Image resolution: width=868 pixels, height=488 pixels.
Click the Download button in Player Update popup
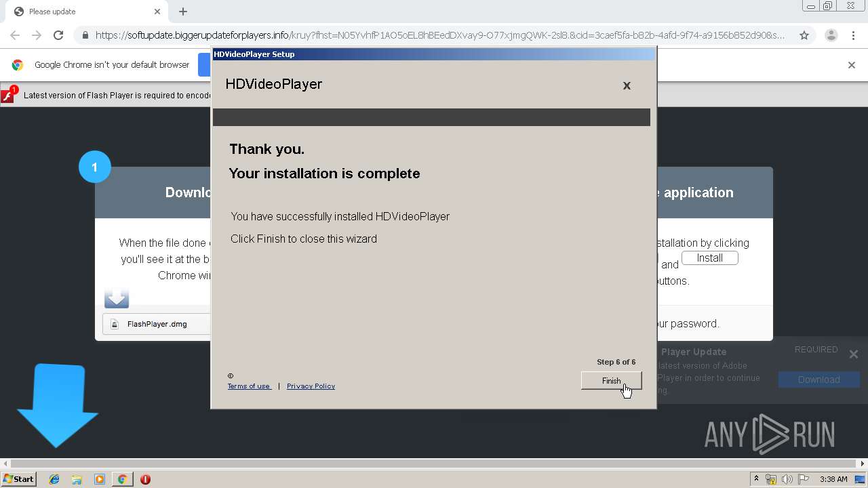pyautogui.click(x=818, y=380)
